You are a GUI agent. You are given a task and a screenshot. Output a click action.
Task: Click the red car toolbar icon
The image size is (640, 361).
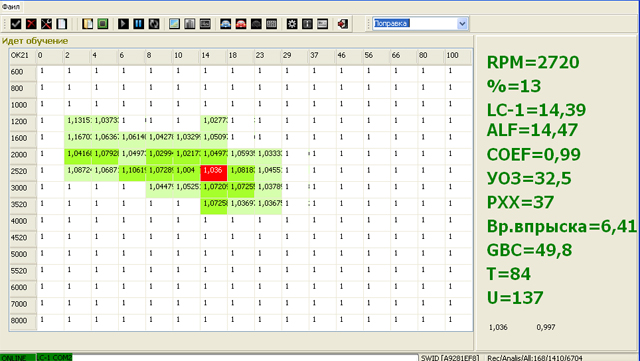click(241, 24)
